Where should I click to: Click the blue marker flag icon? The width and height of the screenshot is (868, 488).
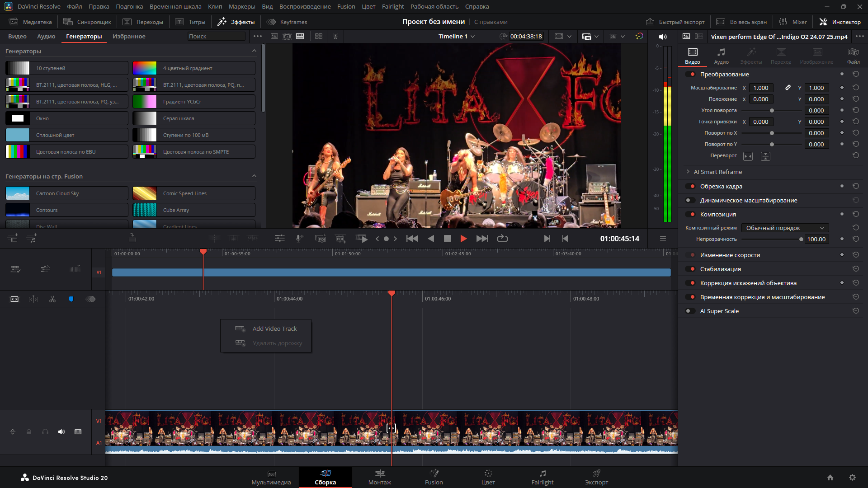pos(71,299)
